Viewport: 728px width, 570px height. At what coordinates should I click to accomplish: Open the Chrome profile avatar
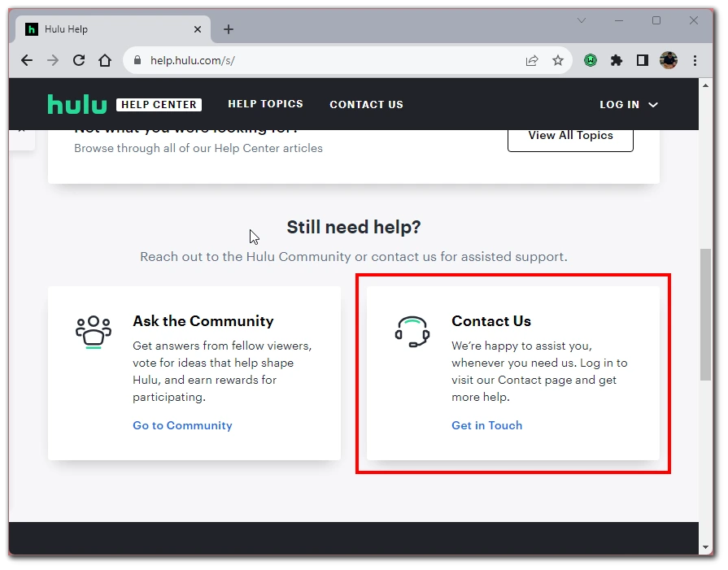[x=669, y=60]
